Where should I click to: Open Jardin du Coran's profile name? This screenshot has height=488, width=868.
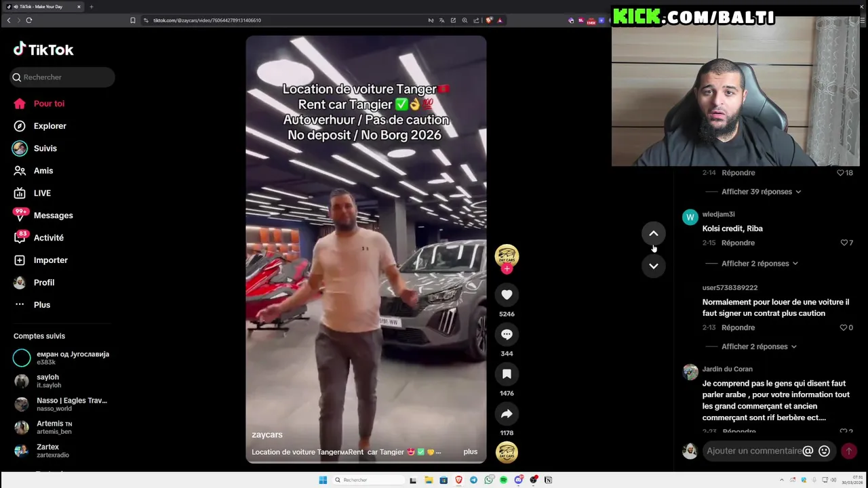728,369
